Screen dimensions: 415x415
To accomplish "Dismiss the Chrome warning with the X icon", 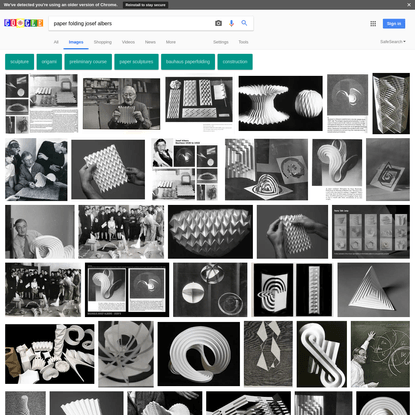I will 409,5.
